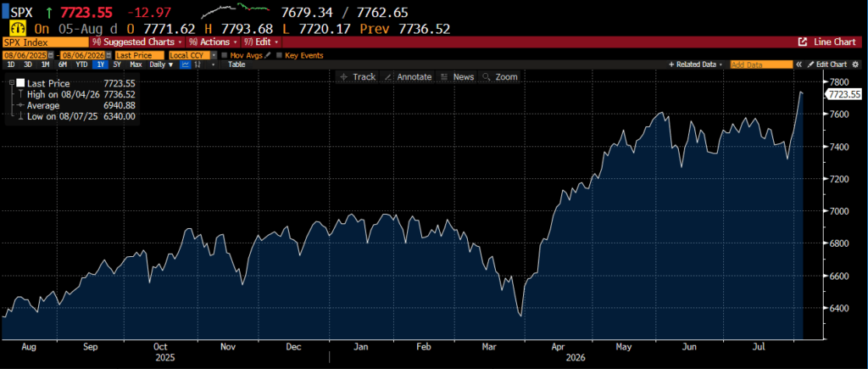Click the Track crosshair tool
Image resolution: width=868 pixels, height=369 pixels.
tap(357, 77)
